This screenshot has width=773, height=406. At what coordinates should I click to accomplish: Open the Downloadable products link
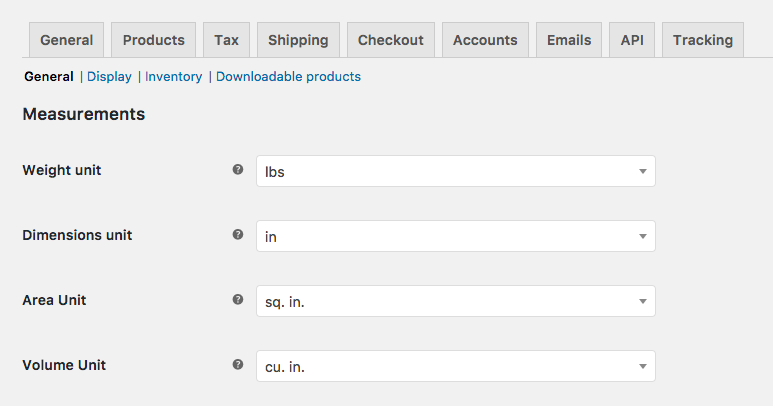[x=288, y=77]
